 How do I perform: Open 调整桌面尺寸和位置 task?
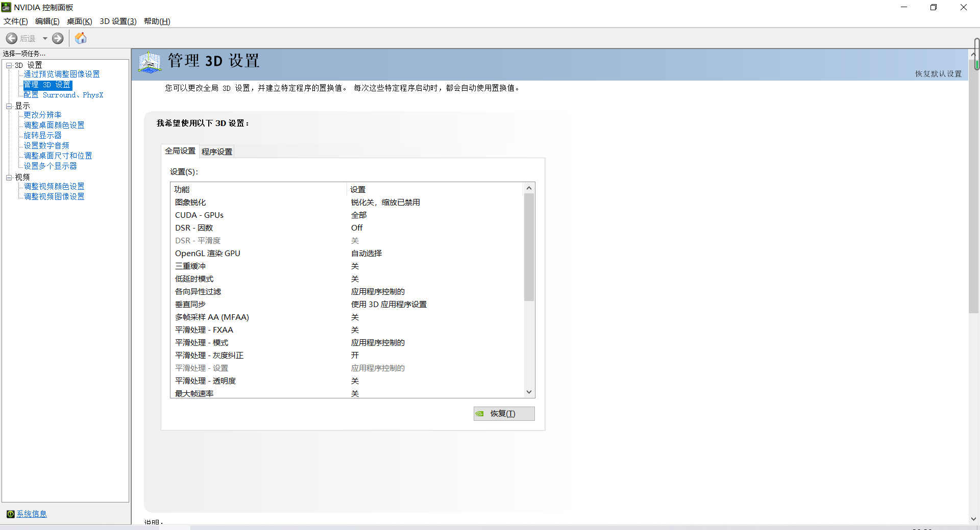coord(58,156)
